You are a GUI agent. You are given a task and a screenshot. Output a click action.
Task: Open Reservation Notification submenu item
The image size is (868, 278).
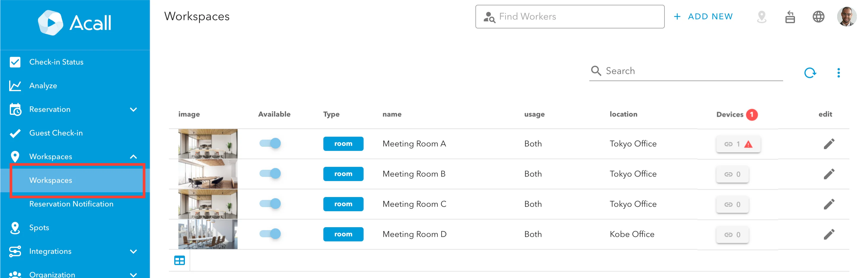[71, 204]
